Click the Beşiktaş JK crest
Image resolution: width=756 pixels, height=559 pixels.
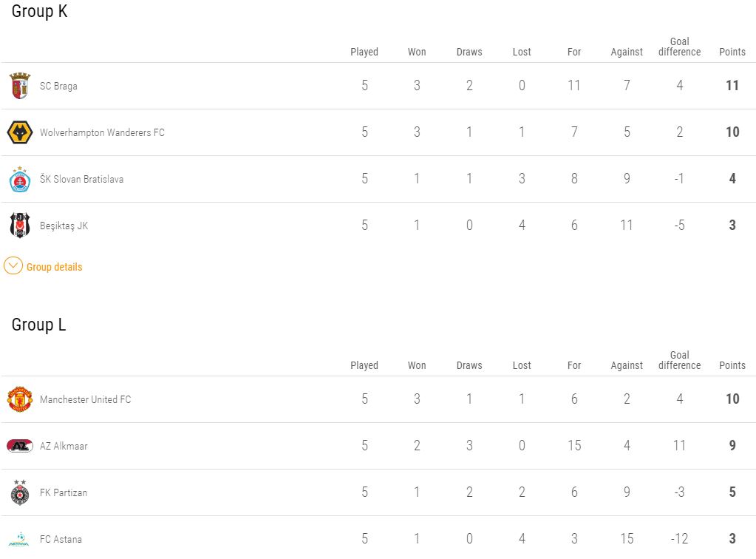[x=20, y=226]
